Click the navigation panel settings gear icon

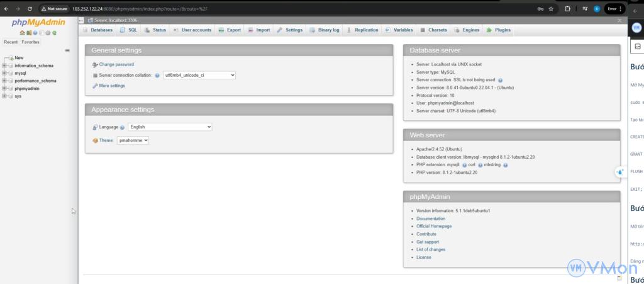(48, 33)
